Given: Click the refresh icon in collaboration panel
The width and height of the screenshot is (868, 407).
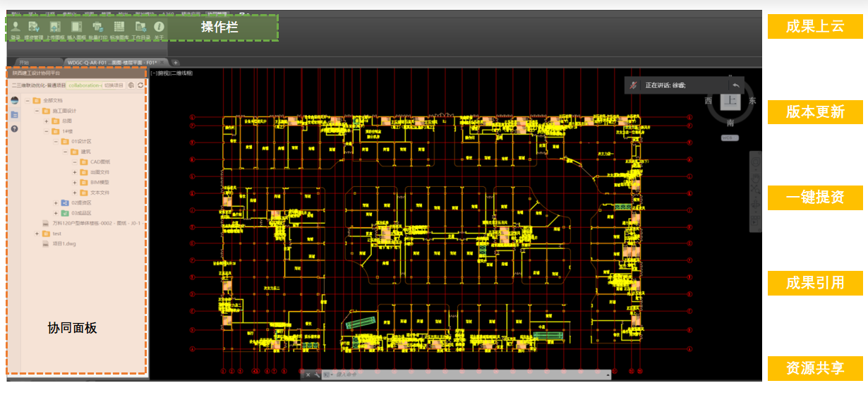Looking at the screenshot, I should click(141, 85).
